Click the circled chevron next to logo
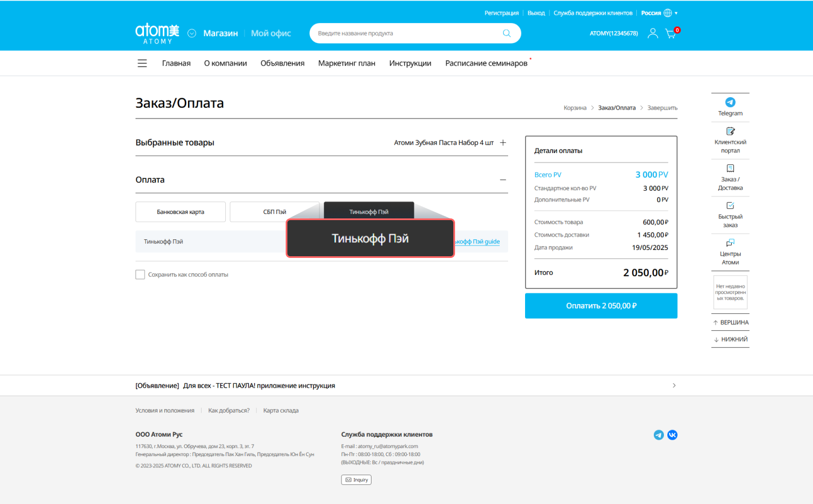813x504 pixels. tap(191, 33)
